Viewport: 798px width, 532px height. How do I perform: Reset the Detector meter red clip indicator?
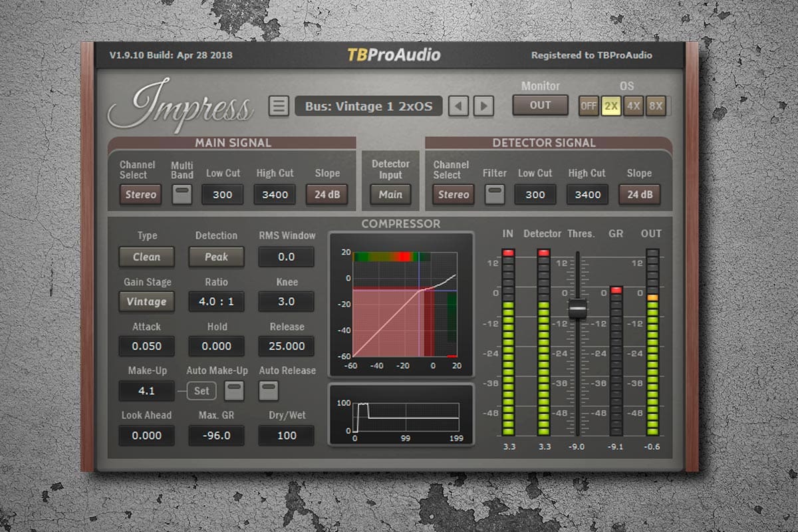coord(543,253)
